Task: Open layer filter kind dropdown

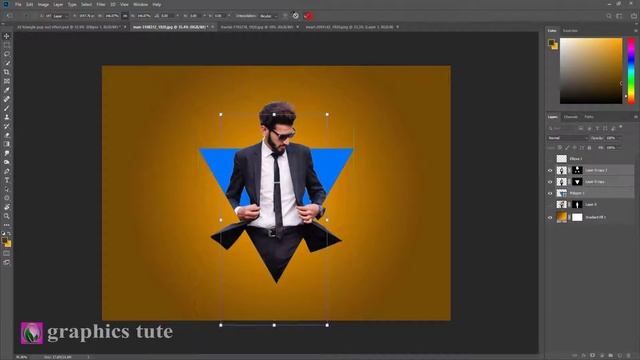Action: 562,128
